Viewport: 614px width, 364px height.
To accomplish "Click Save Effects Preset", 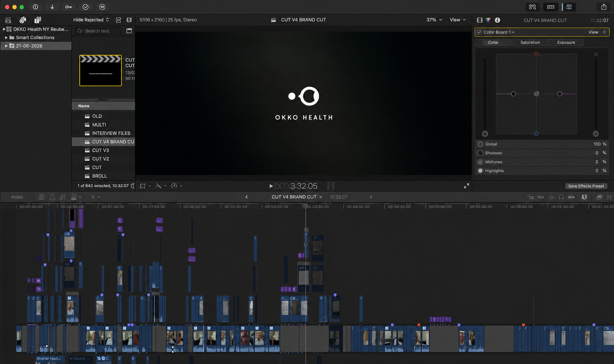I will [x=586, y=186].
